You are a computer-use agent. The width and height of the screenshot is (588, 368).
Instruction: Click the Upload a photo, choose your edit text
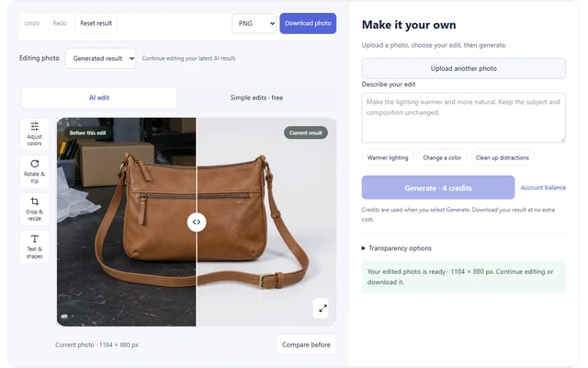[434, 45]
